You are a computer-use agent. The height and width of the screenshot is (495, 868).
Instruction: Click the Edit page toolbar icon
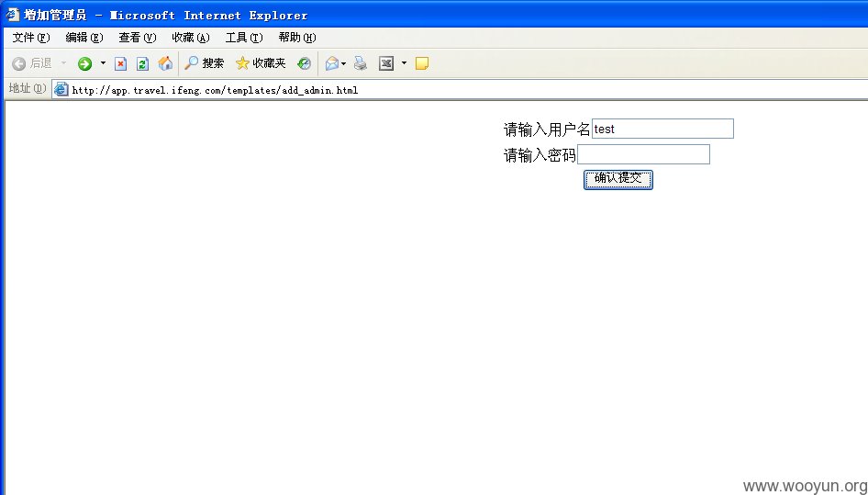click(x=386, y=63)
